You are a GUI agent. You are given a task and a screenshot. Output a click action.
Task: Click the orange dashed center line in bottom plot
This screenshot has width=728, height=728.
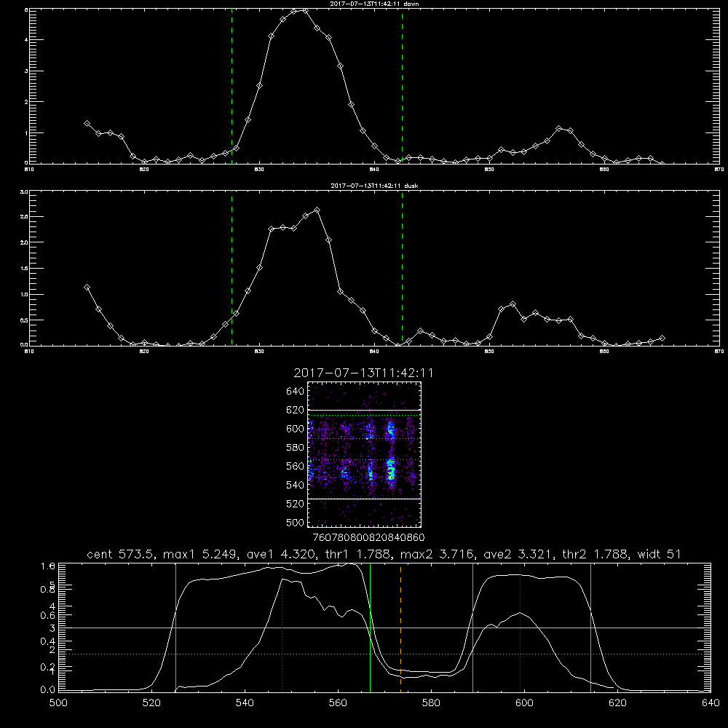[x=400, y=628]
